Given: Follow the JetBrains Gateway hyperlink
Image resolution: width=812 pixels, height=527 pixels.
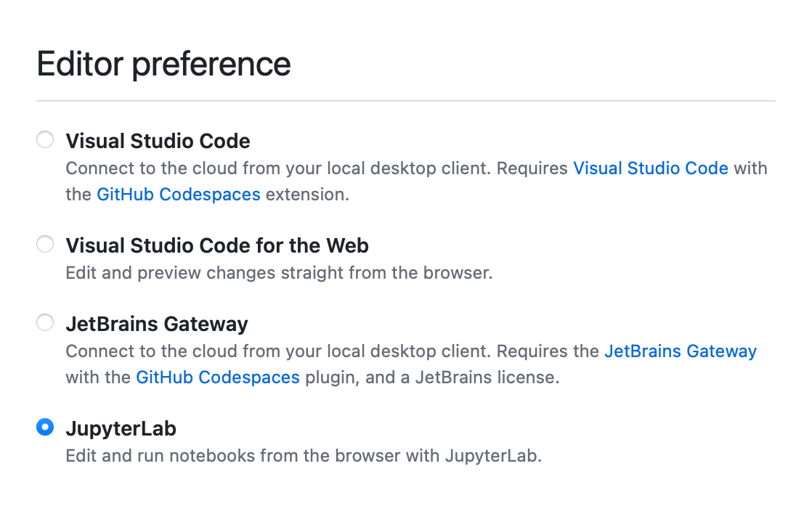Looking at the screenshot, I should pos(681,351).
